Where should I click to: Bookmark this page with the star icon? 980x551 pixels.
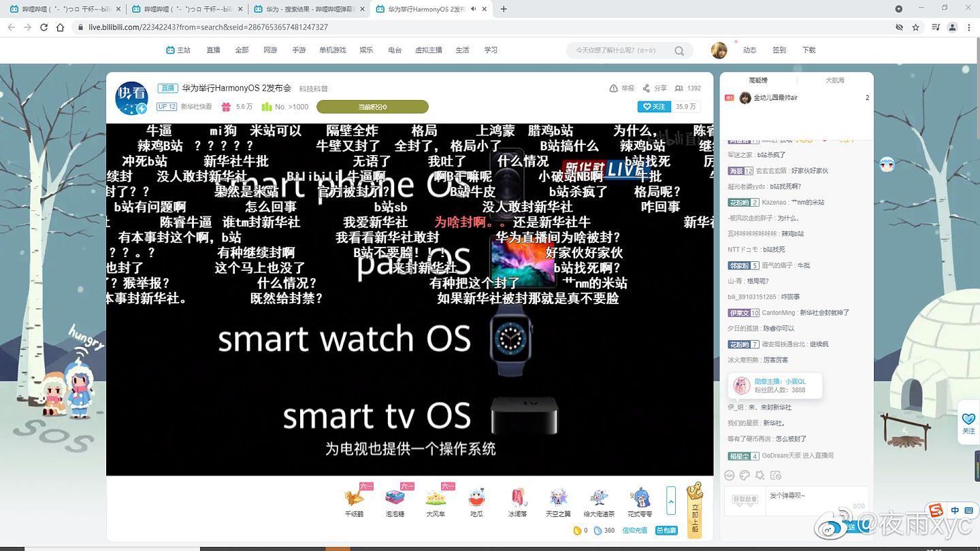916,27
